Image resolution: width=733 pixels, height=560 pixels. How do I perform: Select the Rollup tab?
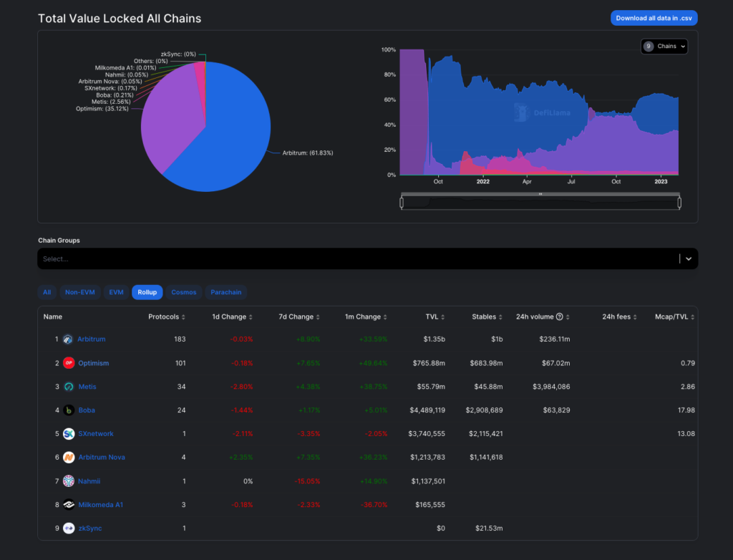click(x=147, y=292)
